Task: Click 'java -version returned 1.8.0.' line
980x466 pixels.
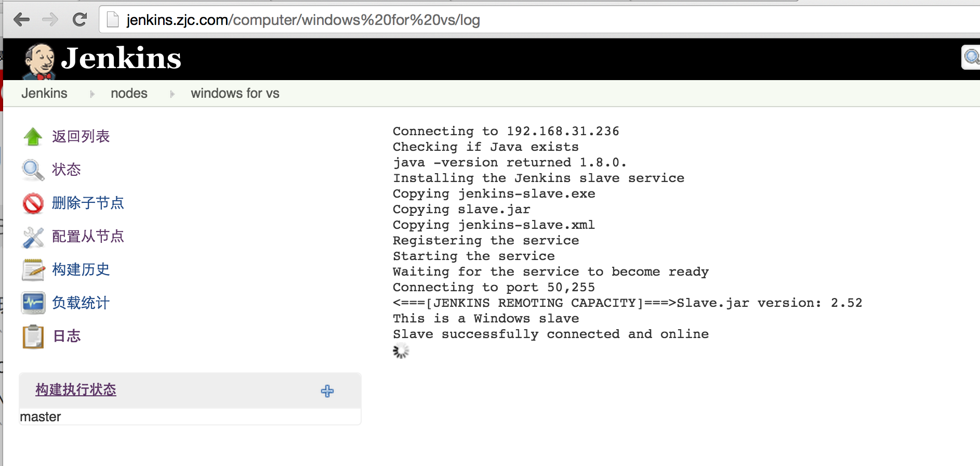Action: click(x=510, y=162)
